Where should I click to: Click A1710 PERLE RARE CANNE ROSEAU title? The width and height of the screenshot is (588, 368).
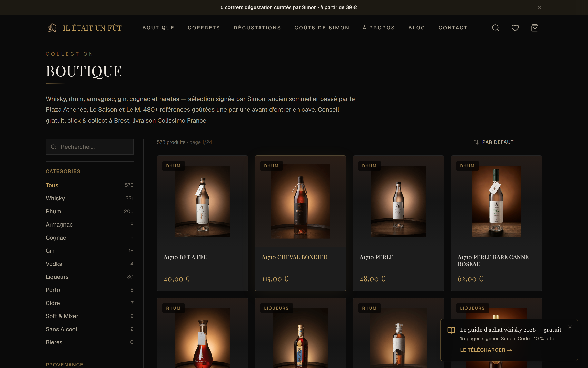tap(493, 261)
